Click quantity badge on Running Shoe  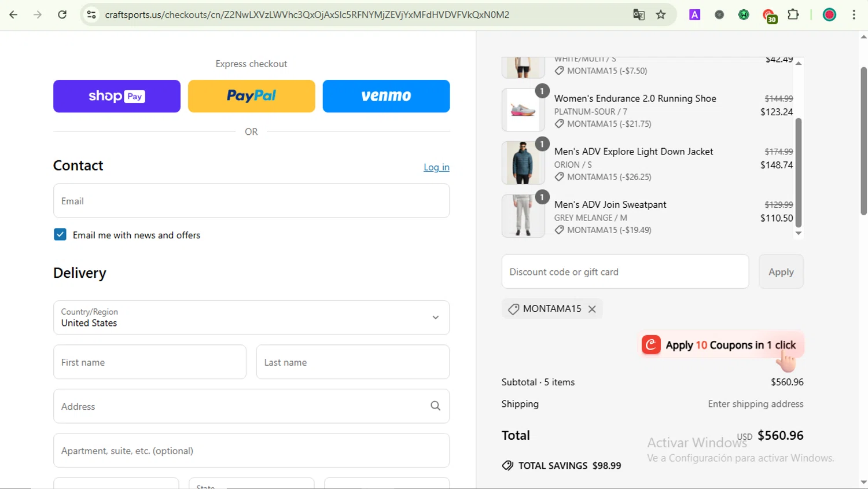[542, 91]
